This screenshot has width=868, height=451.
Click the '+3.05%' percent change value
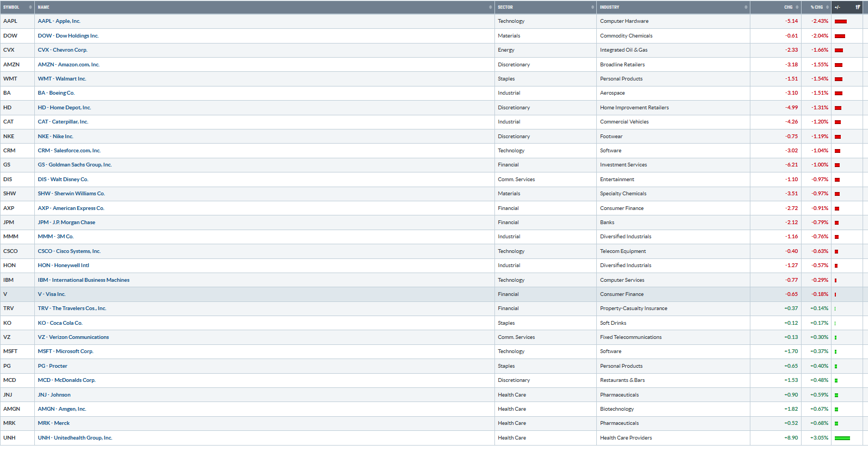pyautogui.click(x=819, y=438)
